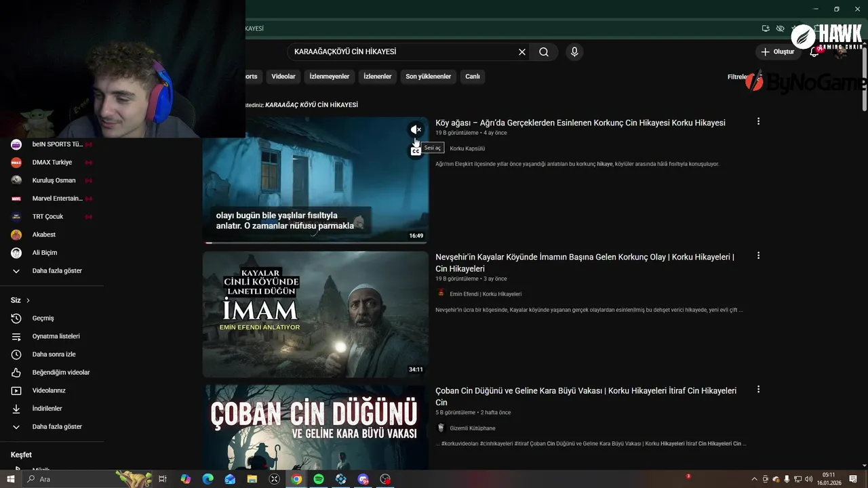
Task: Open the Korku Kapsülü channel name
Action: (467, 148)
